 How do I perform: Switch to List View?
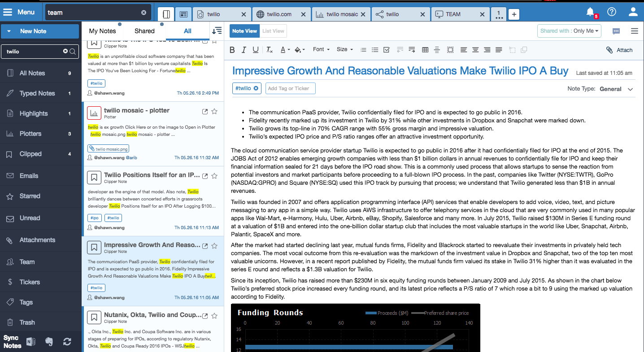tap(273, 31)
